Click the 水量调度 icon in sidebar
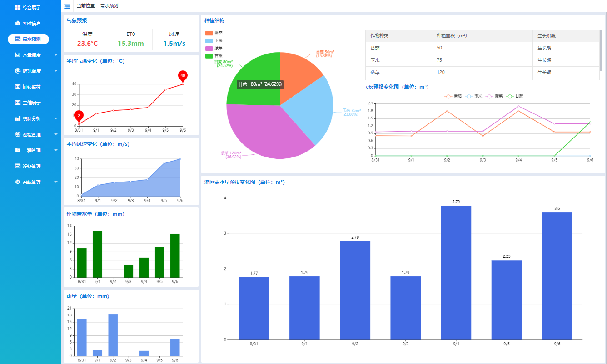 [18, 55]
